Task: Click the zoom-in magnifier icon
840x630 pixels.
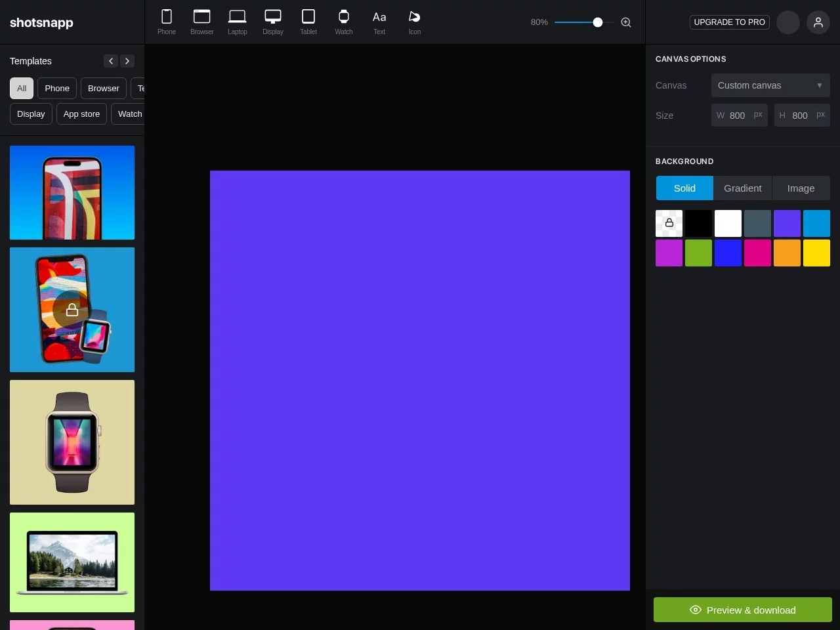Action: point(626,22)
